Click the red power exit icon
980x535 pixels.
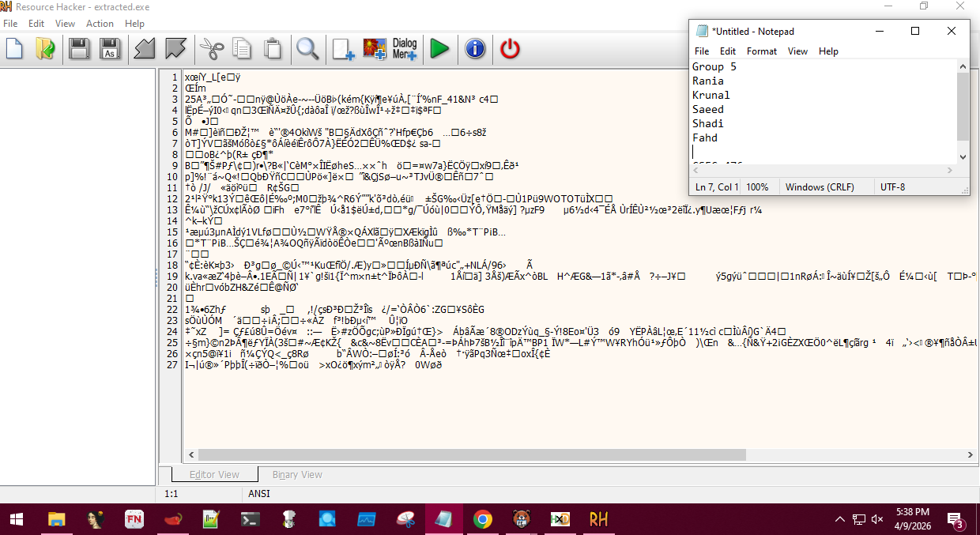pos(511,48)
